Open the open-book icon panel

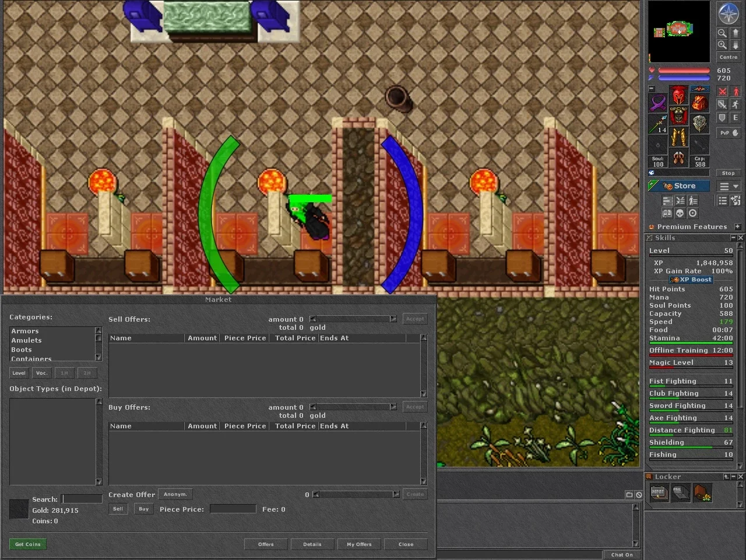point(667,213)
